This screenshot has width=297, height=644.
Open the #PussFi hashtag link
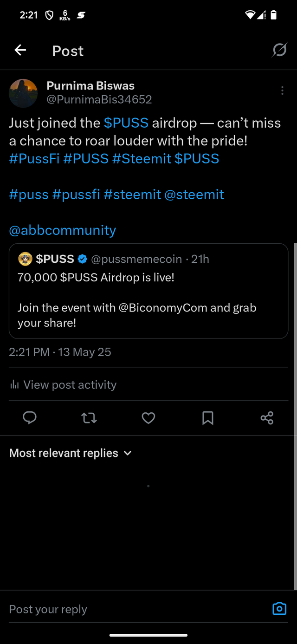click(x=34, y=159)
